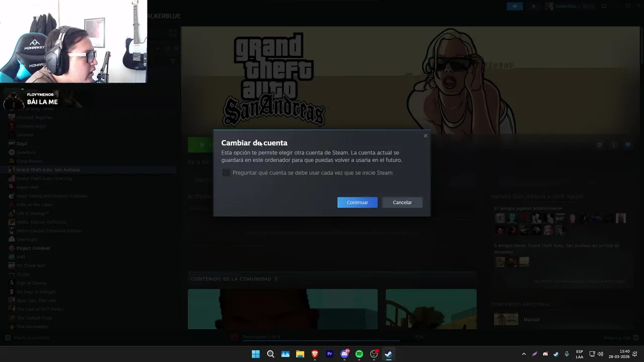The height and width of the screenshot is (362, 644).
Task: Open the notification bell in the taskbar
Action: click(x=635, y=354)
